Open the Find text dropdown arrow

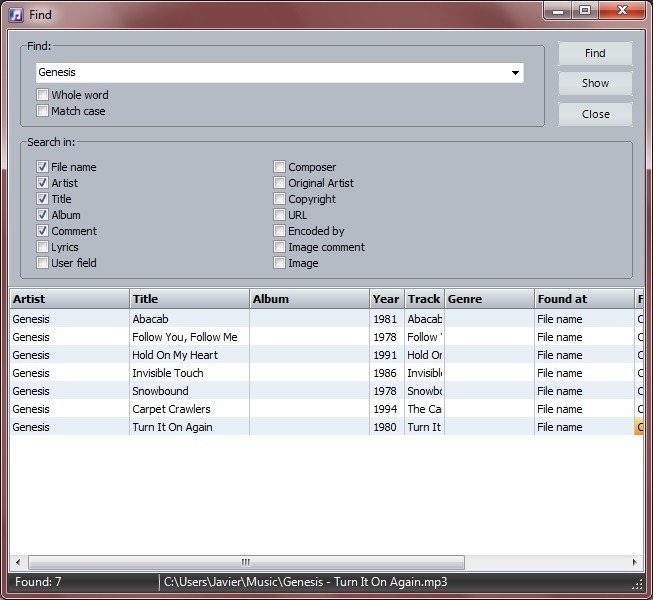point(515,73)
